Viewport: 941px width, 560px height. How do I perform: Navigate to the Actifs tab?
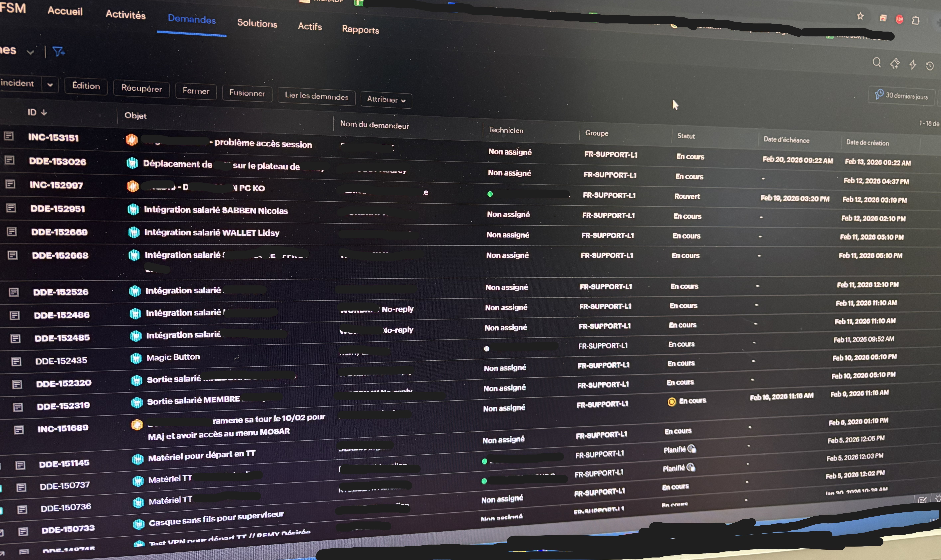[x=310, y=26]
